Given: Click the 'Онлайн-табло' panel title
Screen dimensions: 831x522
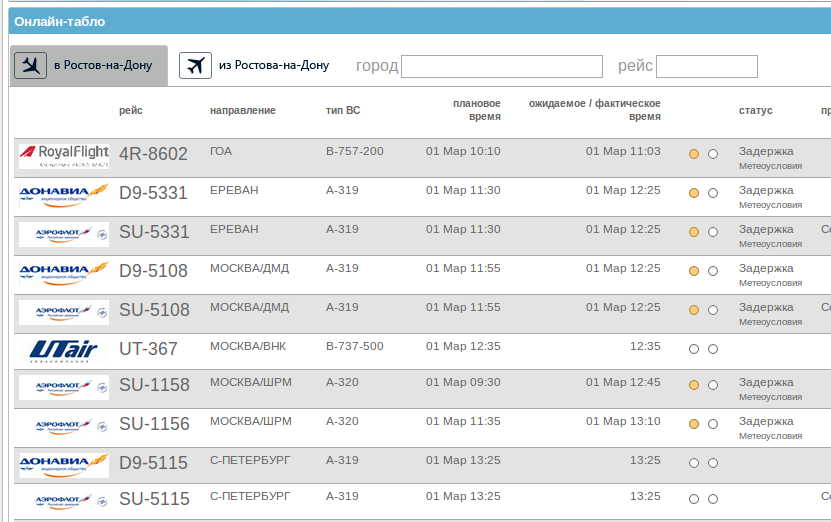Looking at the screenshot, I should click(x=59, y=22).
